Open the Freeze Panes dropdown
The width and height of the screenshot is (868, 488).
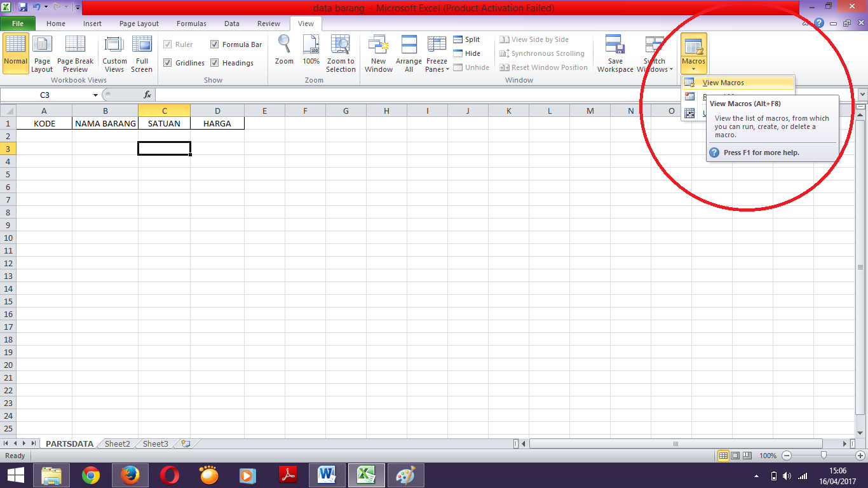[x=437, y=54]
